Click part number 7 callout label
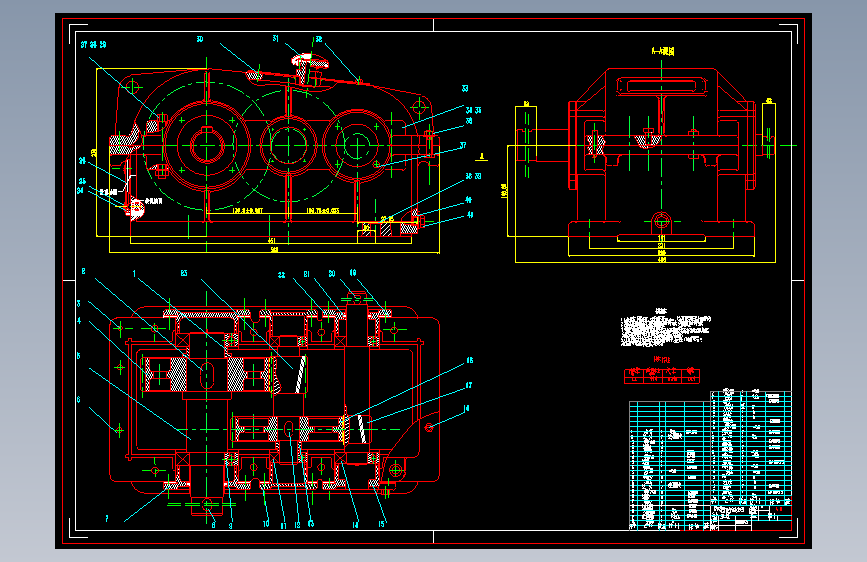The image size is (867, 562). tap(107, 519)
